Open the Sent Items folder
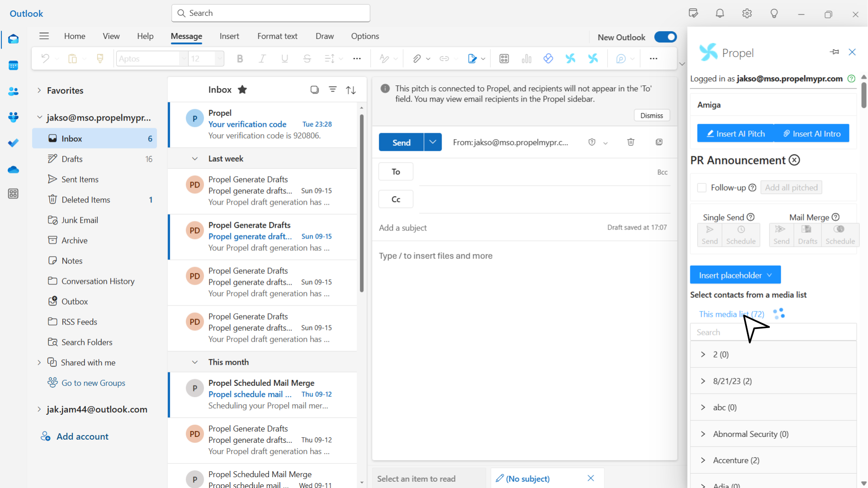This screenshot has height=488, width=868. coord(94,179)
